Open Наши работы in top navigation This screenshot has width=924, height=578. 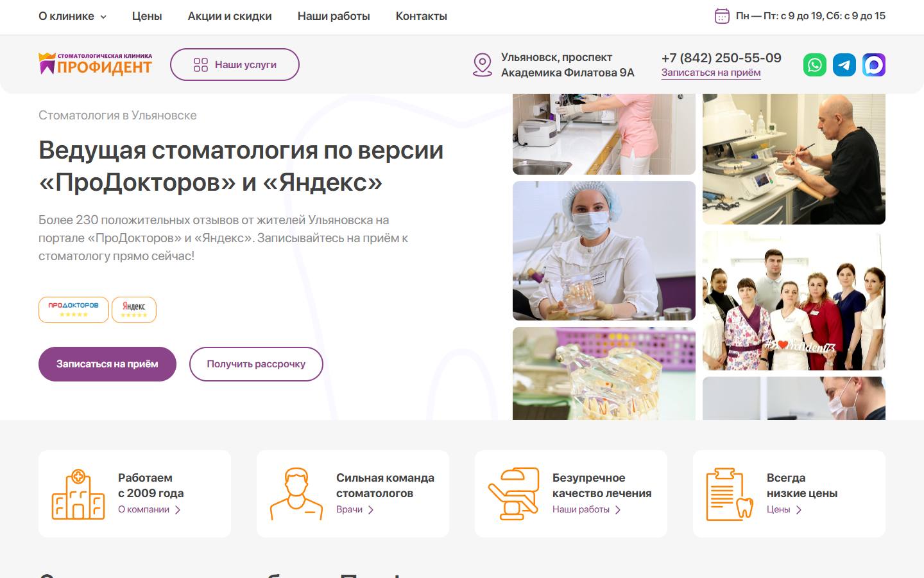click(334, 16)
